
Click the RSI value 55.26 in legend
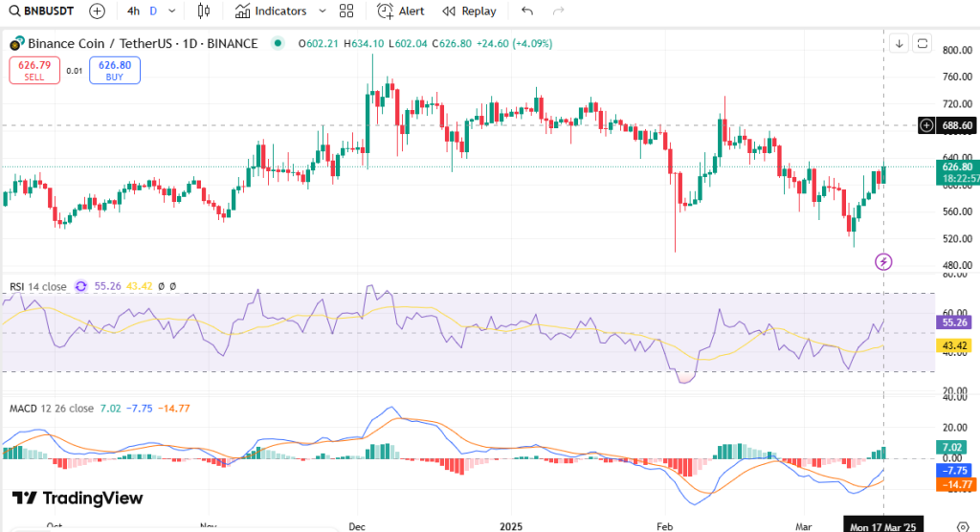(107, 286)
